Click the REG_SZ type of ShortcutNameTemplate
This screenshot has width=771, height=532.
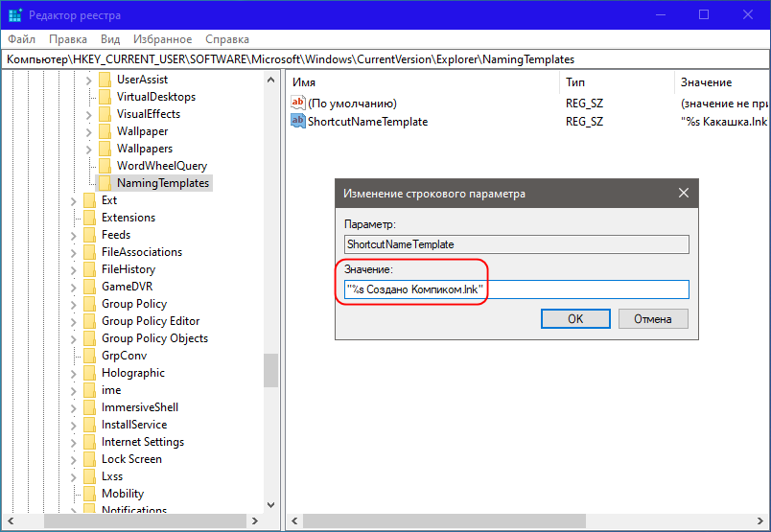[584, 122]
